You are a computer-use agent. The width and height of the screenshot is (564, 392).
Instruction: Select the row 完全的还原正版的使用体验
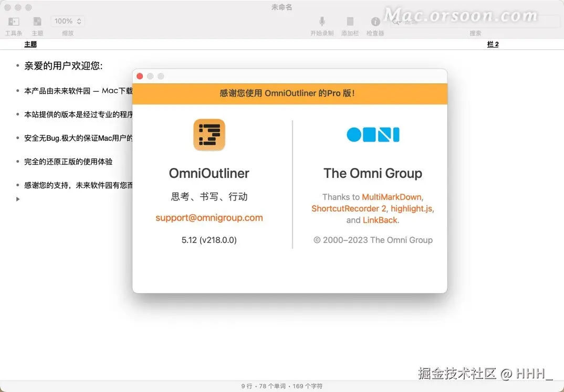pos(68,162)
